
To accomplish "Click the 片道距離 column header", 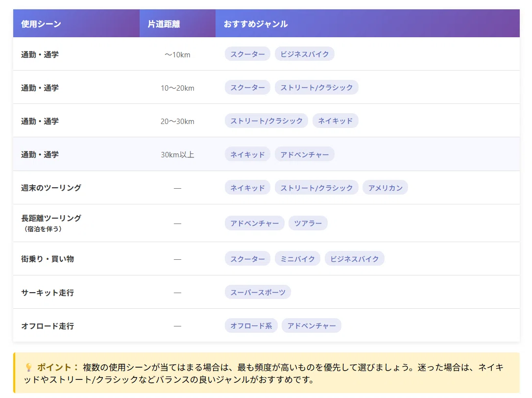I will tap(177, 24).
